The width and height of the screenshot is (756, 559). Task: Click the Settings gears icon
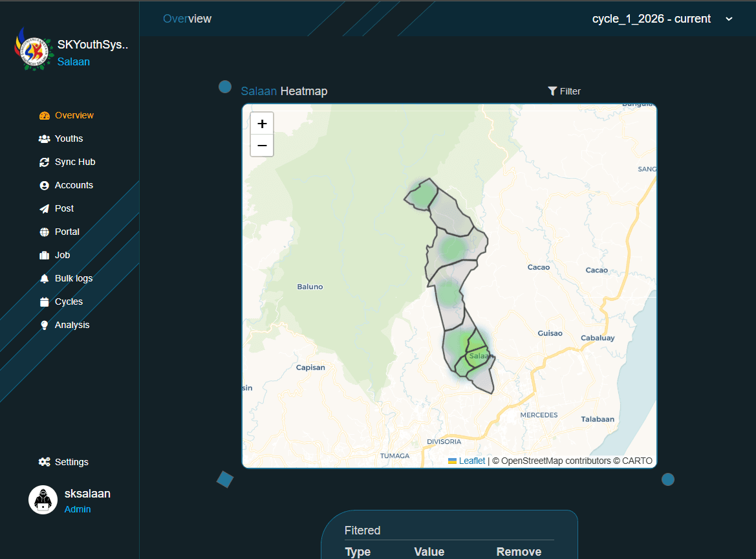click(45, 462)
